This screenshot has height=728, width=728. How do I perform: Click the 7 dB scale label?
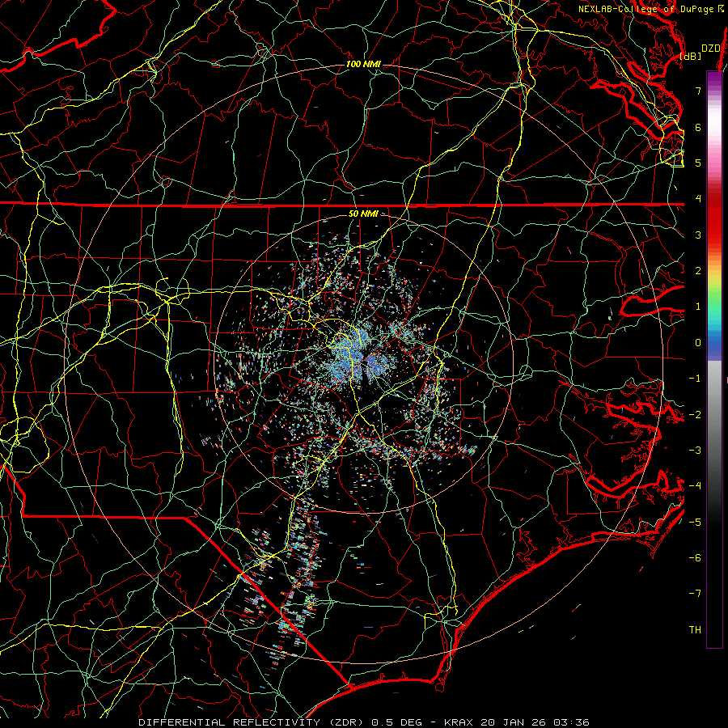coord(698,91)
